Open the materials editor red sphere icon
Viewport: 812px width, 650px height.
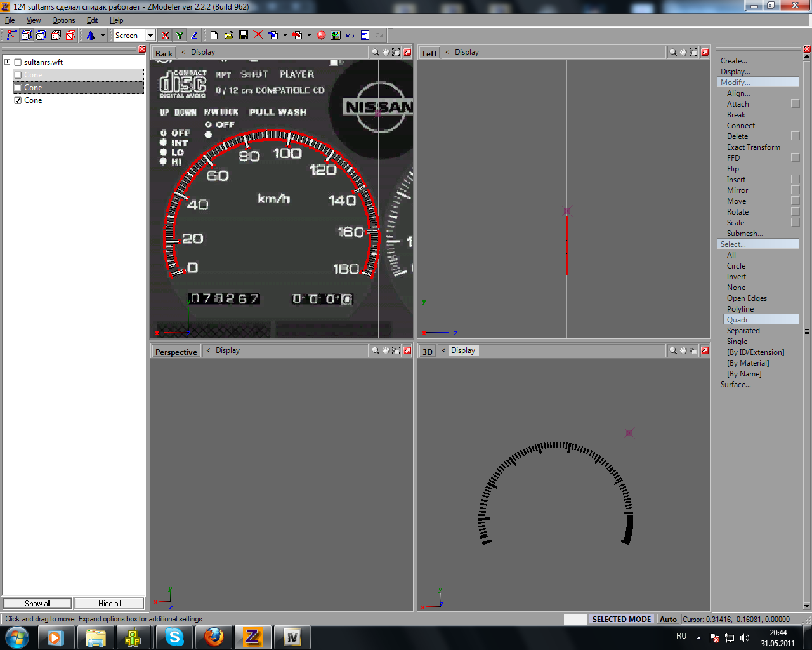(321, 36)
